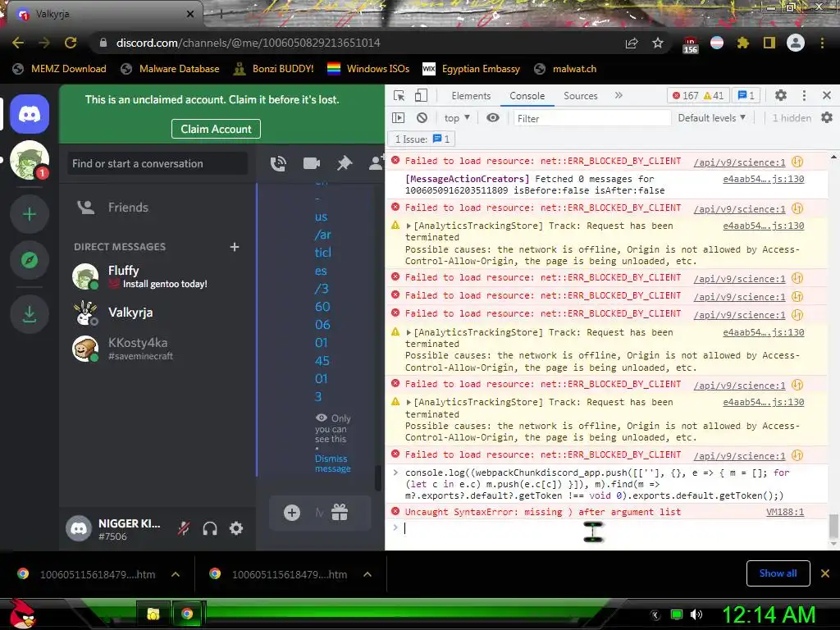This screenshot has height=630, width=840.
Task: Open console settings gear near hidden count
Action: tap(827, 117)
